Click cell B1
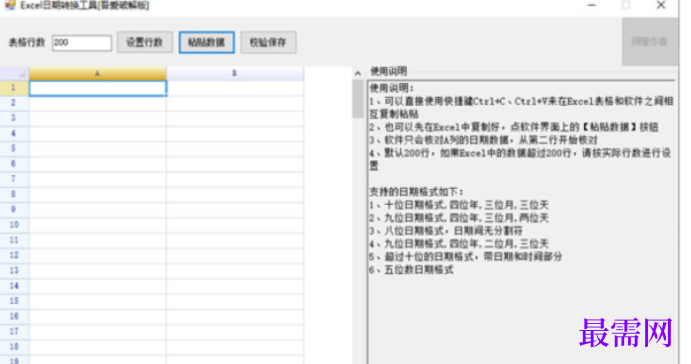 (x=235, y=88)
